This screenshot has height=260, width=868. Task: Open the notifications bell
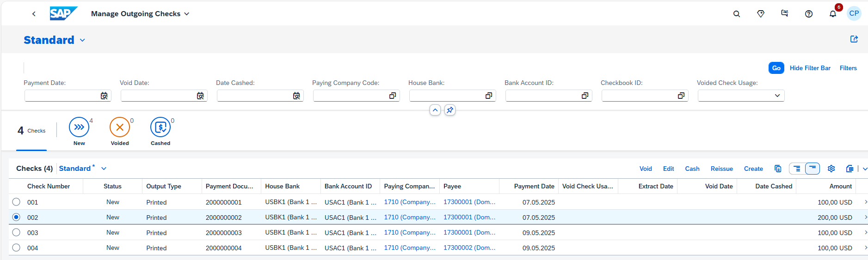833,14
